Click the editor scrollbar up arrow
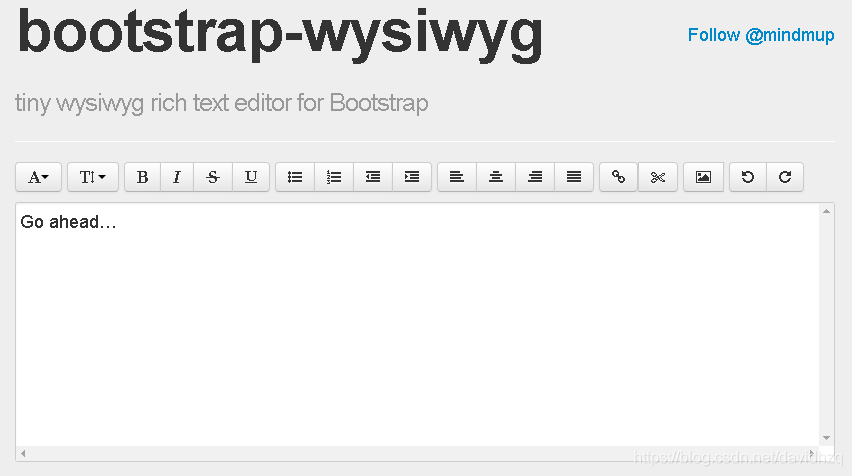The height and width of the screenshot is (476, 852). coord(826,211)
